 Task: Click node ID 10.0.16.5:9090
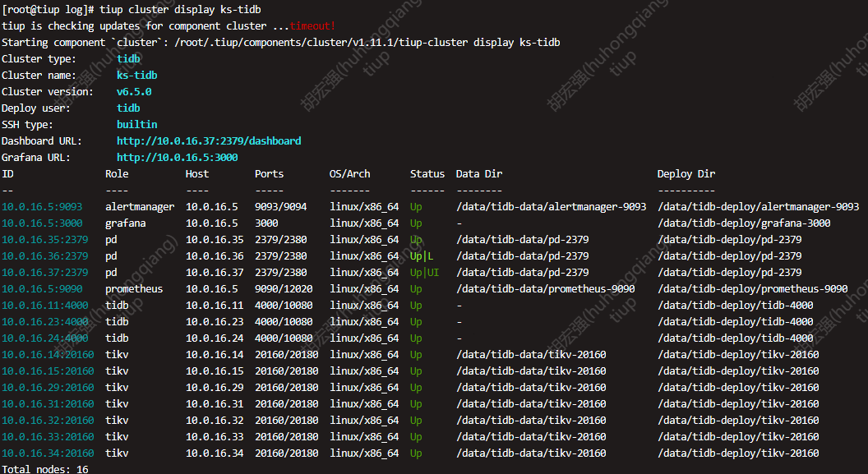point(42,289)
